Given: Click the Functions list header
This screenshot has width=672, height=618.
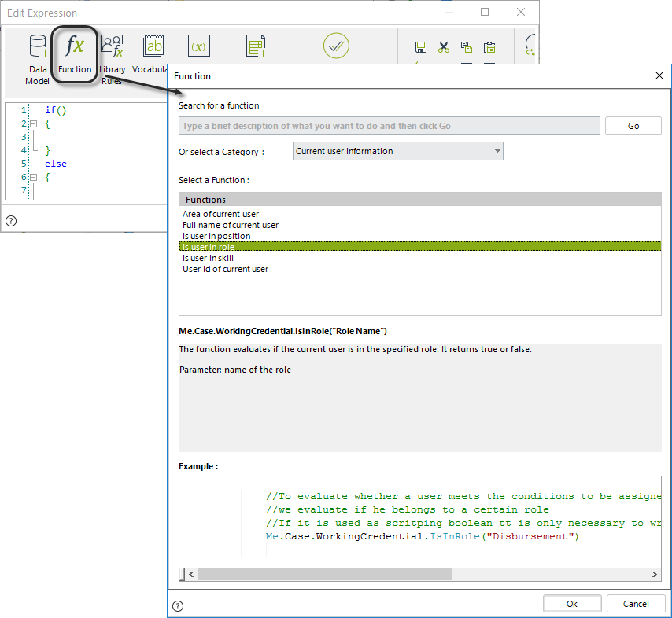Looking at the screenshot, I should click(x=420, y=200).
